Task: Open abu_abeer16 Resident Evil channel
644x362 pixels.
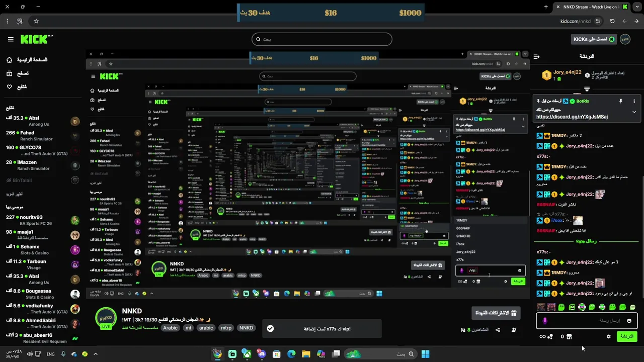Action: point(43,338)
